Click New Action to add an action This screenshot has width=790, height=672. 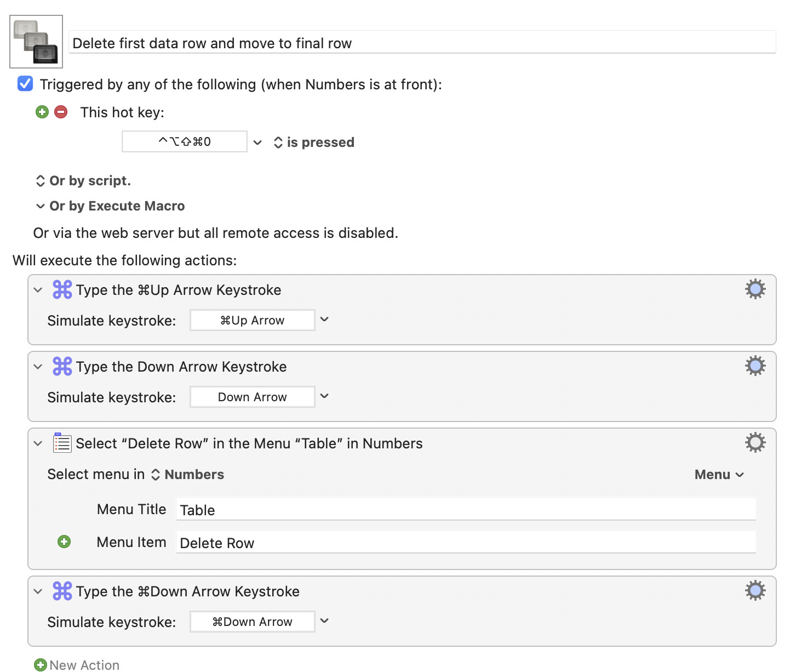(x=77, y=665)
